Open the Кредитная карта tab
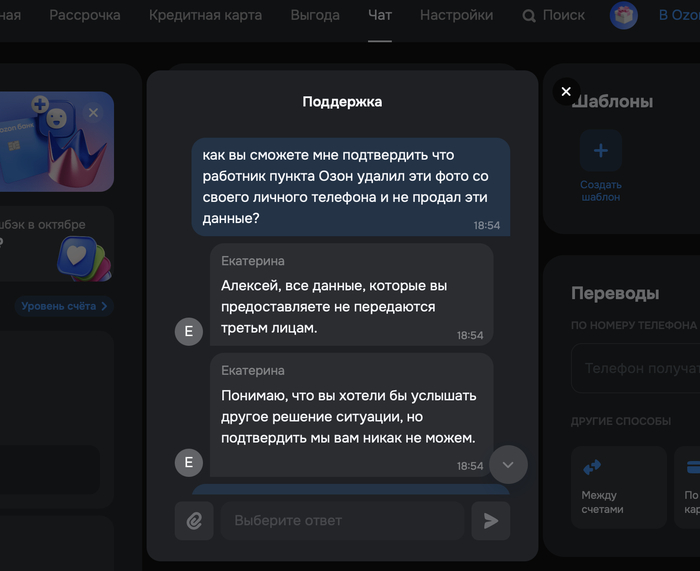 point(205,16)
